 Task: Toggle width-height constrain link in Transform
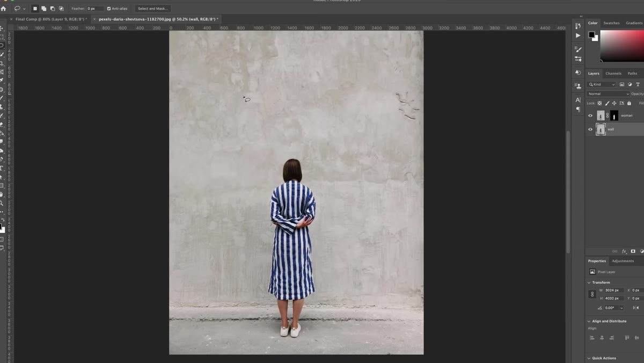pyautogui.click(x=592, y=294)
